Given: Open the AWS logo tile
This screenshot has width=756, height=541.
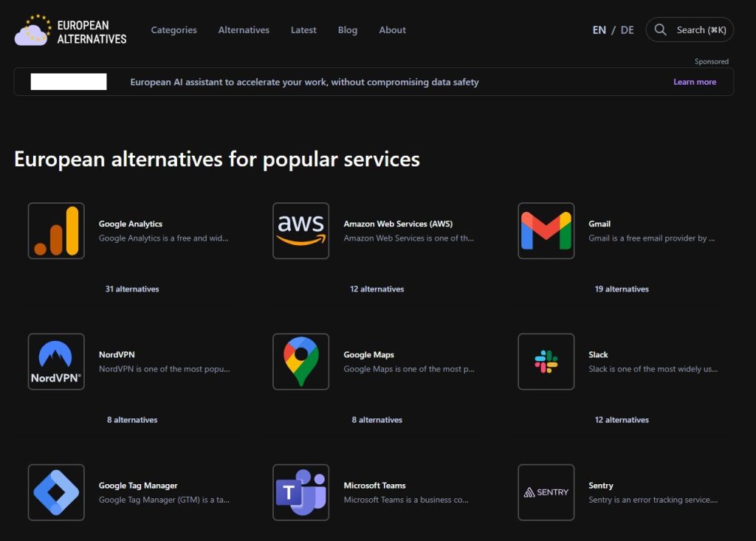Looking at the screenshot, I should (x=300, y=231).
